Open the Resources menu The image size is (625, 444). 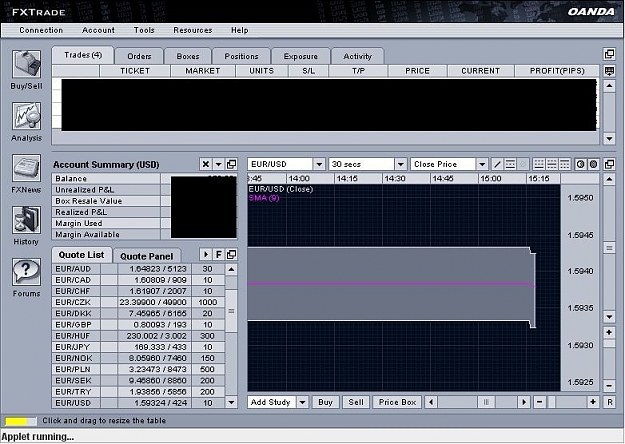[x=193, y=30]
